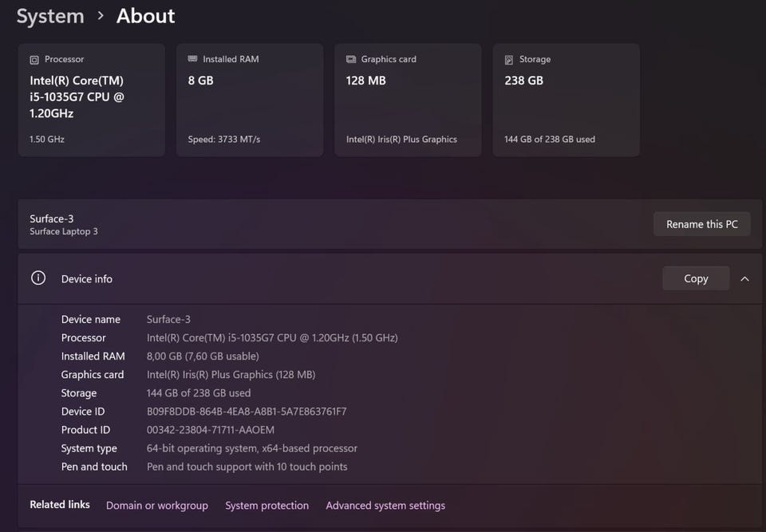The width and height of the screenshot is (766, 532).
Task: Click "8,00 GB (7,60 GB usable)" value
Action: pos(203,357)
